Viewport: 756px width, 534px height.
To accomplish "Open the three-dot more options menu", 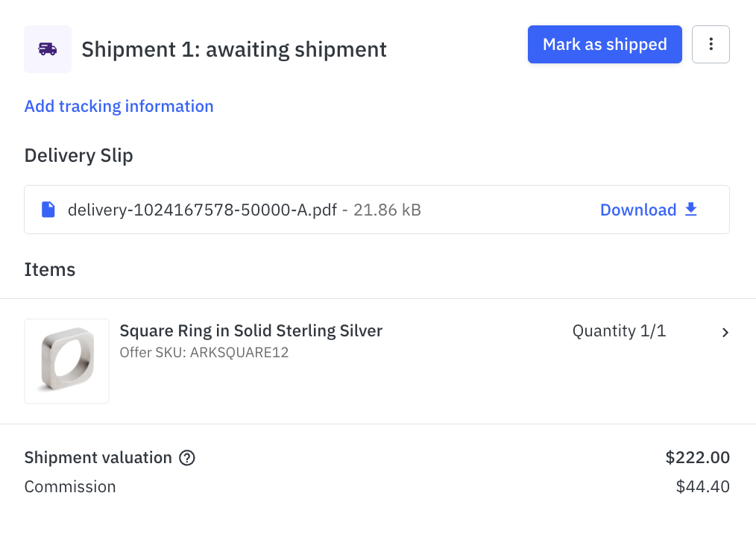I will pyautogui.click(x=711, y=45).
